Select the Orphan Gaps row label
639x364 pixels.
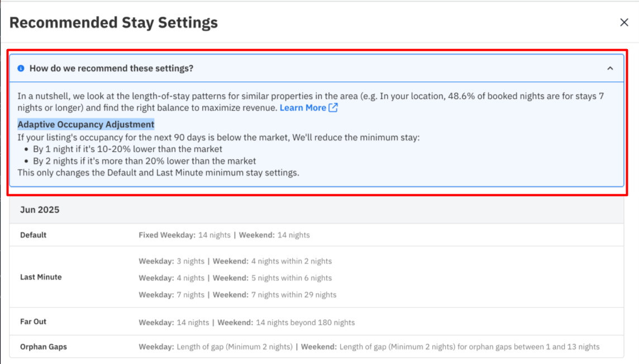tap(44, 347)
